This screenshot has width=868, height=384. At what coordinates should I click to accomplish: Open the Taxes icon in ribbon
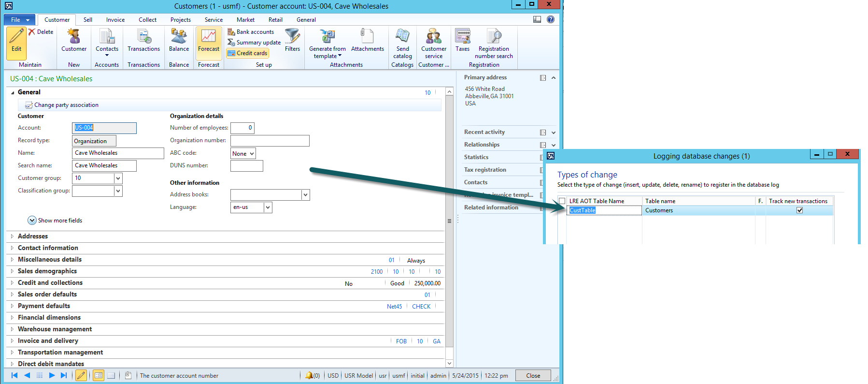[x=462, y=38]
